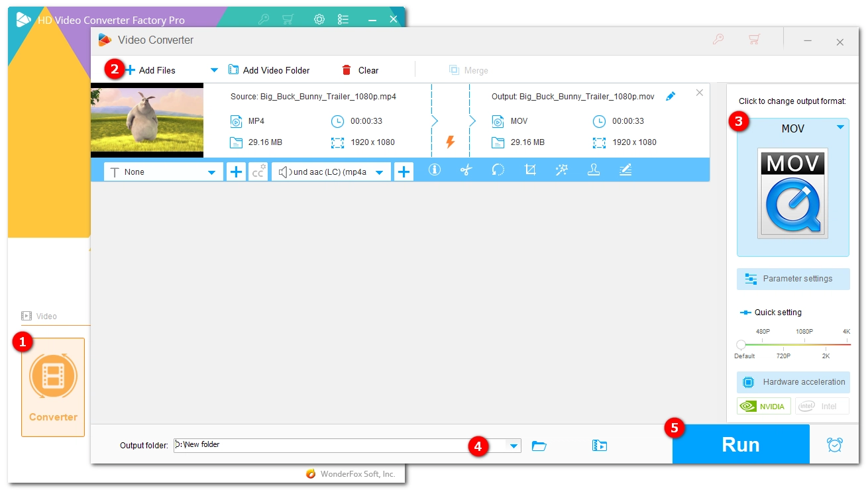Toggle NVIDIA acceleration
The image size is (868, 490).
point(764,406)
